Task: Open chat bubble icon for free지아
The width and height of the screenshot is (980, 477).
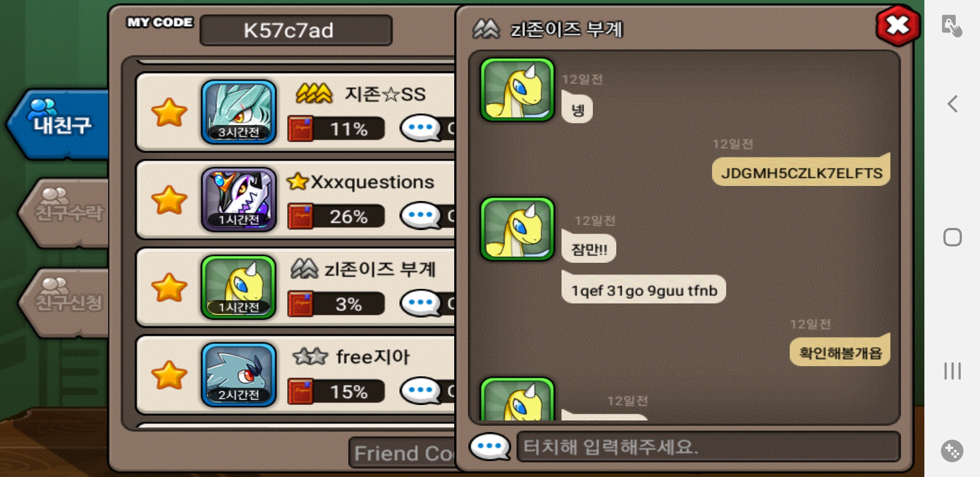Action: [x=421, y=391]
